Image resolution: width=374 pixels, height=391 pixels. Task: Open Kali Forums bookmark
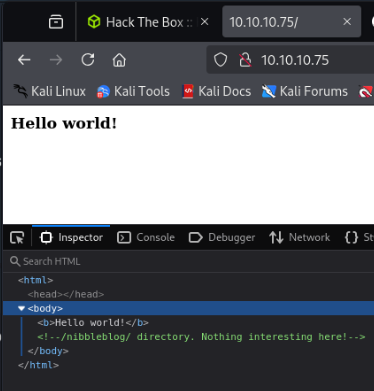[x=304, y=91]
